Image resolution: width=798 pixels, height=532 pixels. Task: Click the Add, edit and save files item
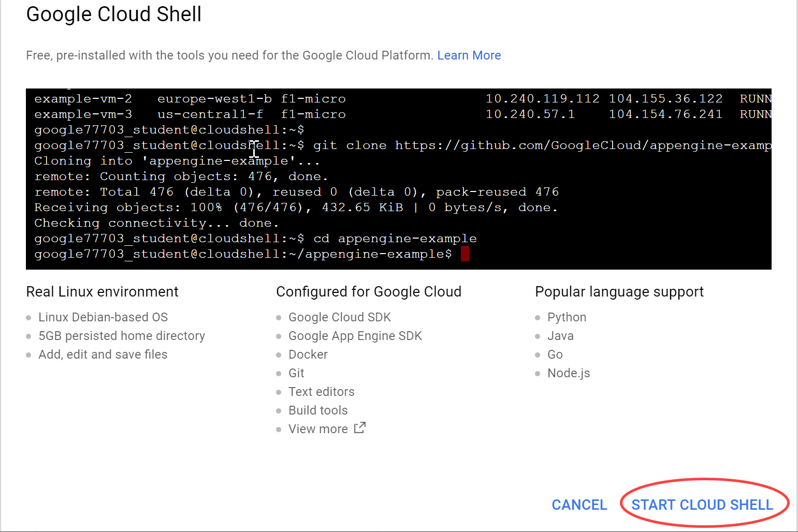pyautogui.click(x=103, y=354)
